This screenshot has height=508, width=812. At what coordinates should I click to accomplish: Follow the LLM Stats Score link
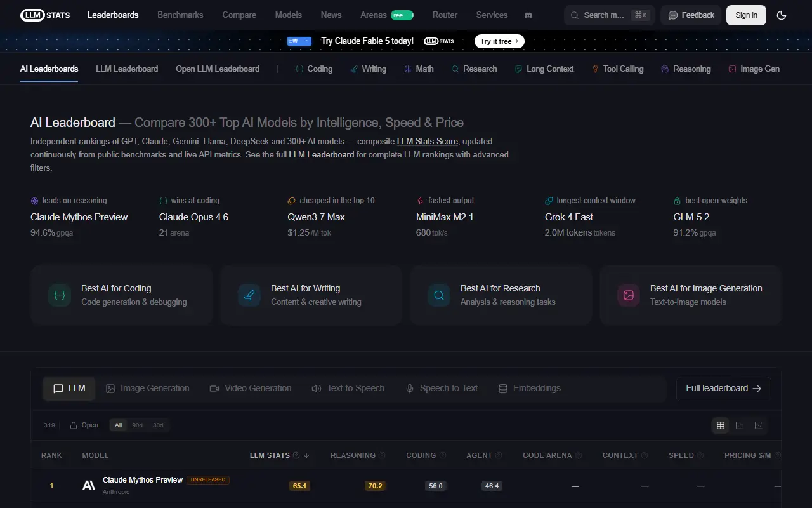pyautogui.click(x=428, y=141)
